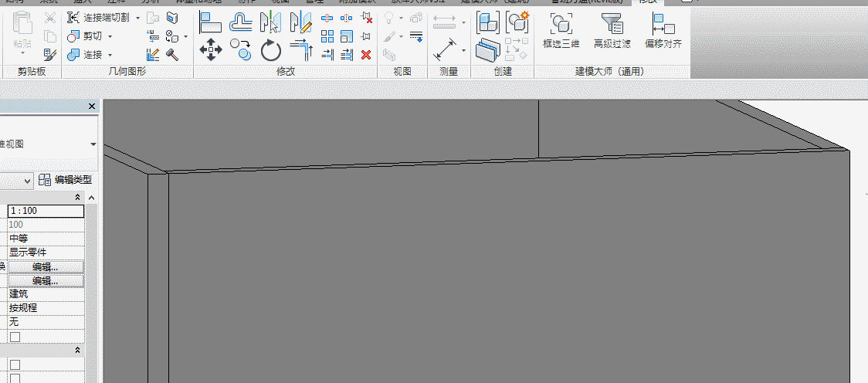This screenshot has height=383, width=868.
Task: Select the Rotate tool
Action: pyautogui.click(x=271, y=50)
